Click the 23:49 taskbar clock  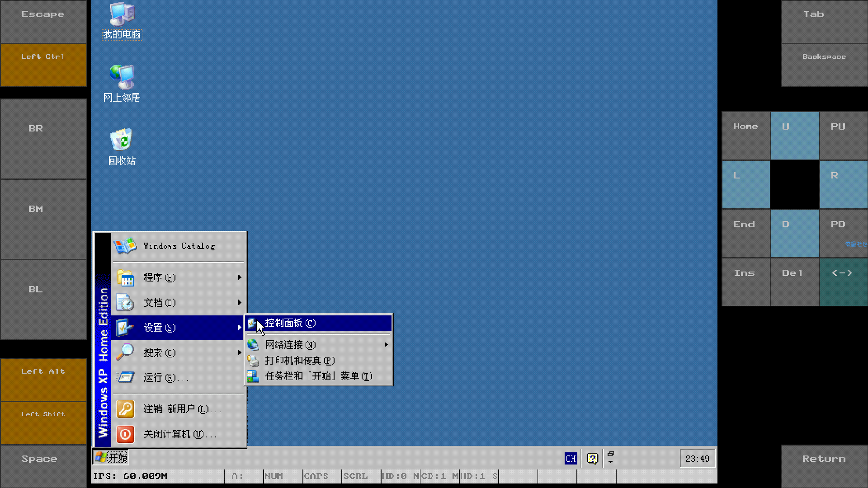click(x=697, y=459)
